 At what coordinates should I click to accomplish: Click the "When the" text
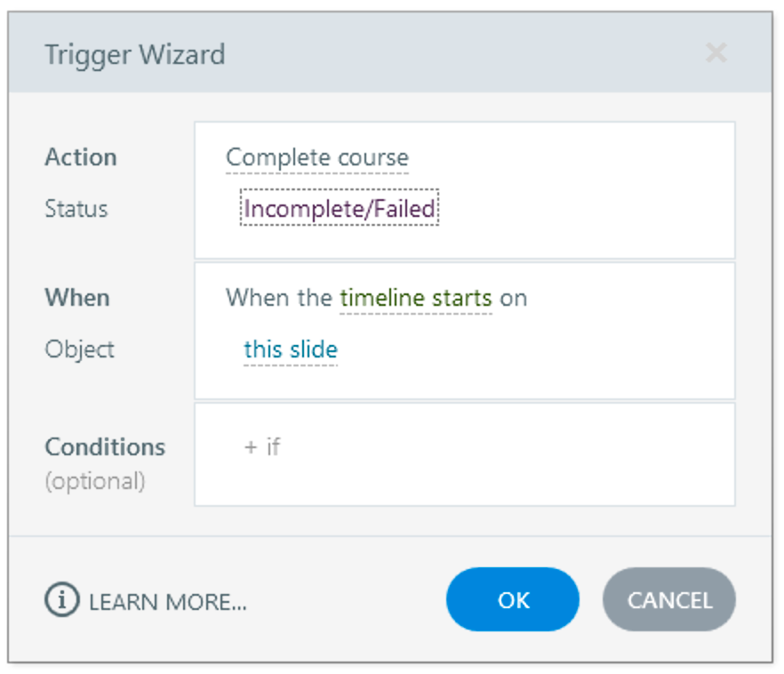(x=279, y=298)
